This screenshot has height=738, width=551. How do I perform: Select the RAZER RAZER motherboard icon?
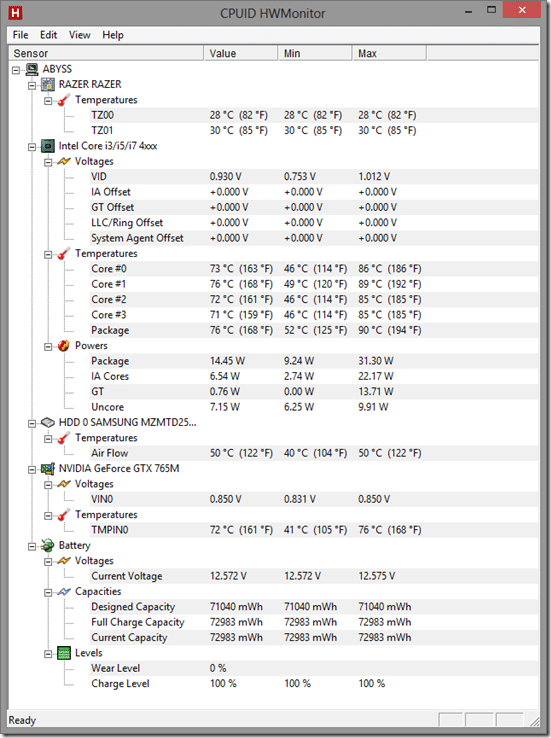[48, 85]
